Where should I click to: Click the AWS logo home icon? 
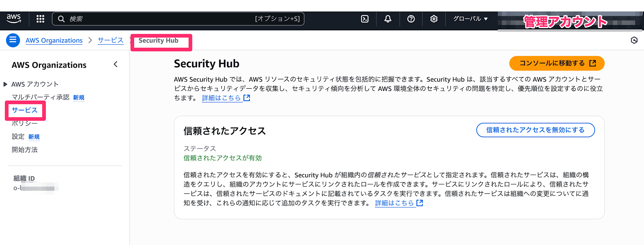(14, 19)
